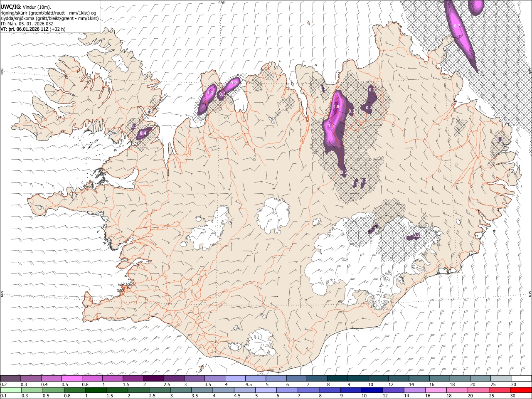Select the 1.2 precipitation label on the map
The image size is (532, 399).
pos(210,93)
